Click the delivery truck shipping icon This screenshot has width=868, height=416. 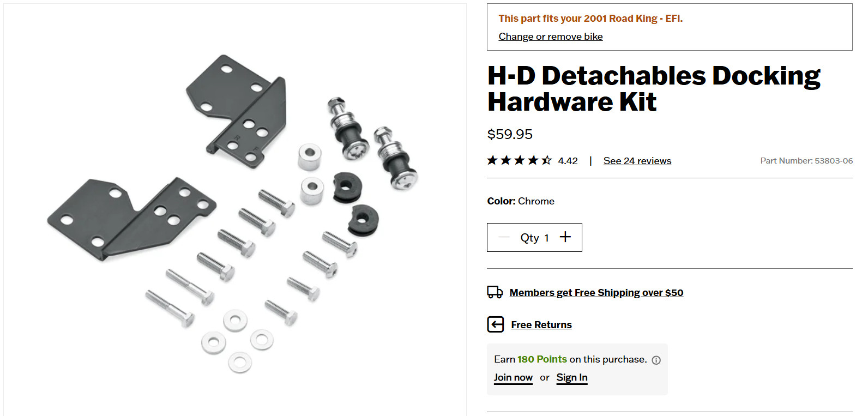click(x=495, y=292)
